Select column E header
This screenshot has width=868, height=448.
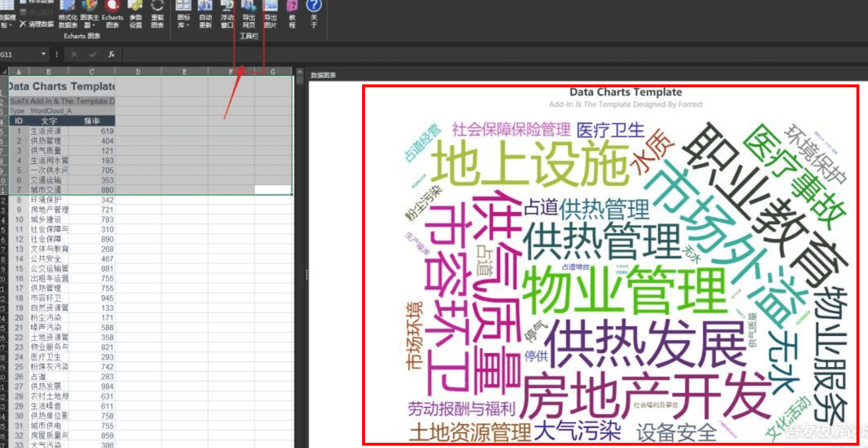point(185,72)
